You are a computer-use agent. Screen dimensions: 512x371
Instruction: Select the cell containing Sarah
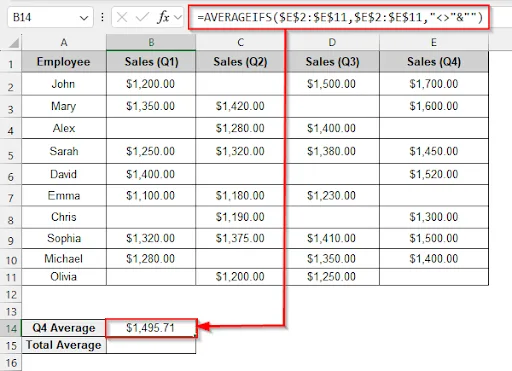64,151
